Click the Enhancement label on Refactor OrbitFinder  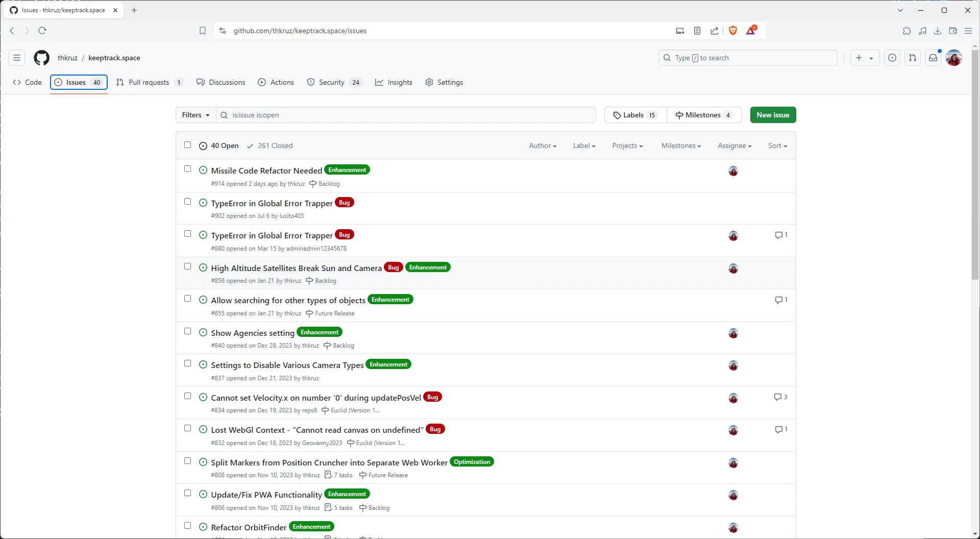pos(311,526)
